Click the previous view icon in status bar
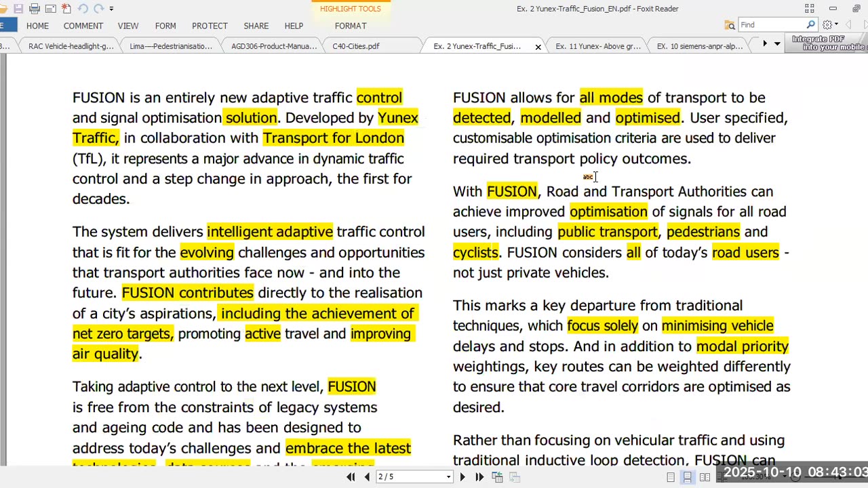The width and height of the screenshot is (868, 488). click(x=497, y=477)
